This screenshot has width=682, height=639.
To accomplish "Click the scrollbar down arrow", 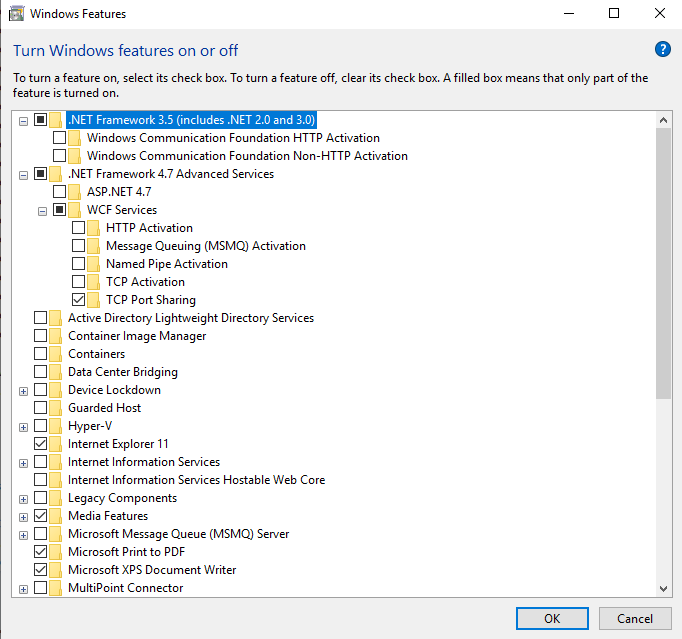I will click(663, 589).
